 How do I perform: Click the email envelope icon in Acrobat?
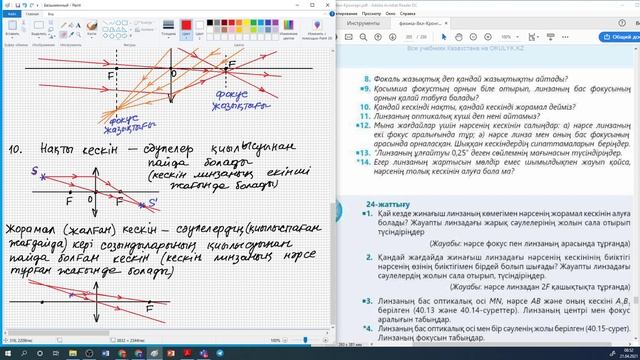[349, 37]
